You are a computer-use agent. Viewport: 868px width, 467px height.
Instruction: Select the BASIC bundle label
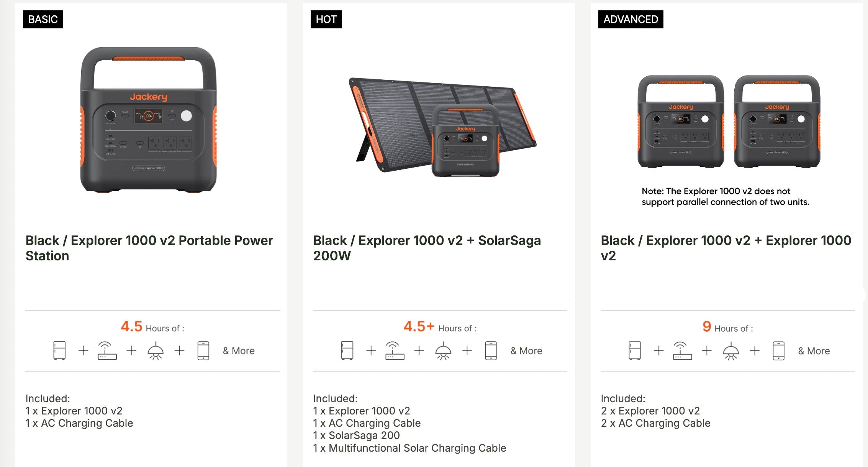click(x=43, y=19)
